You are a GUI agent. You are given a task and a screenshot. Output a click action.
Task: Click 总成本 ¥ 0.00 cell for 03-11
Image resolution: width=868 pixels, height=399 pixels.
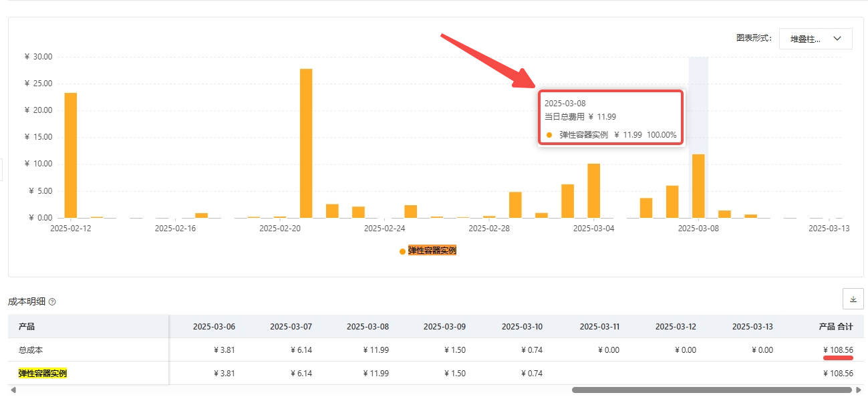(x=609, y=350)
